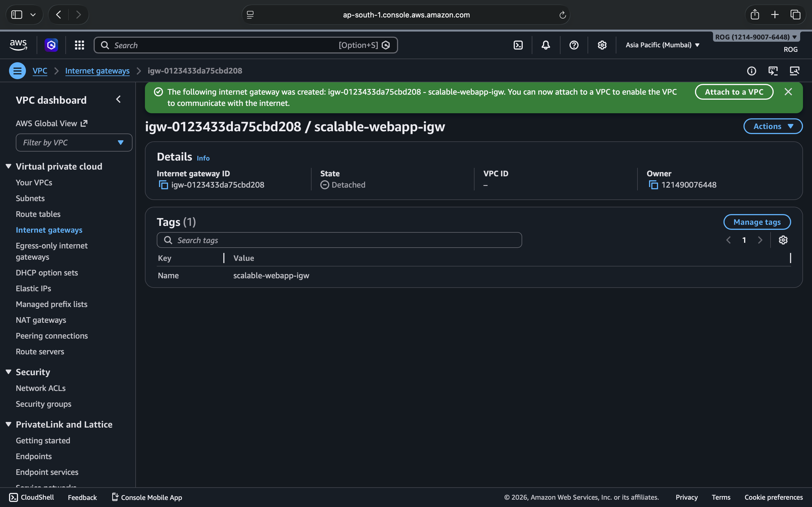812x507 pixels.
Task: Click the Search tags input field
Action: tap(339, 240)
